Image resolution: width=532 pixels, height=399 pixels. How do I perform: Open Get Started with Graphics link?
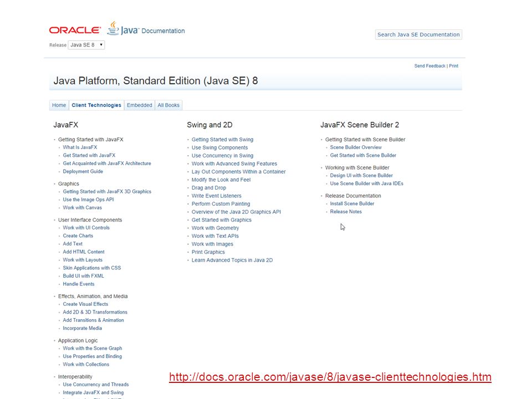(222, 220)
